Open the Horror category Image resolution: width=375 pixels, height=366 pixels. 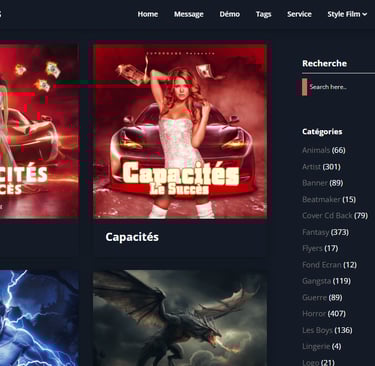(x=314, y=314)
